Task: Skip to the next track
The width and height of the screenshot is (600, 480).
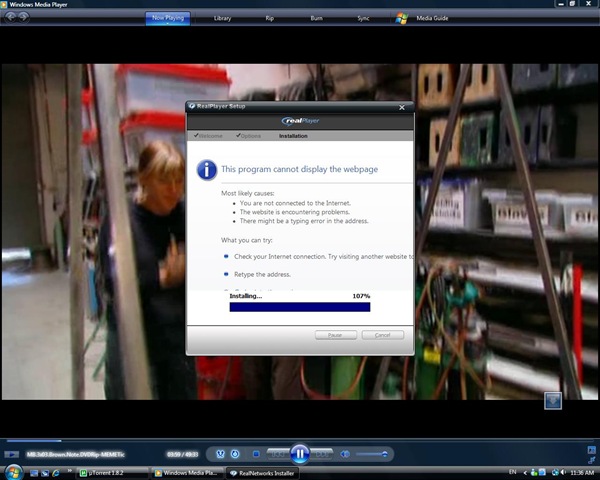Action: (321, 454)
